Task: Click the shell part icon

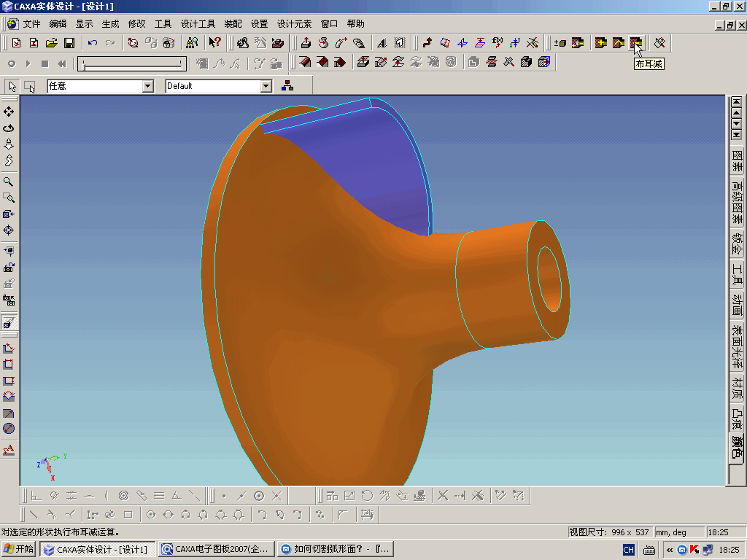Action: [473, 62]
